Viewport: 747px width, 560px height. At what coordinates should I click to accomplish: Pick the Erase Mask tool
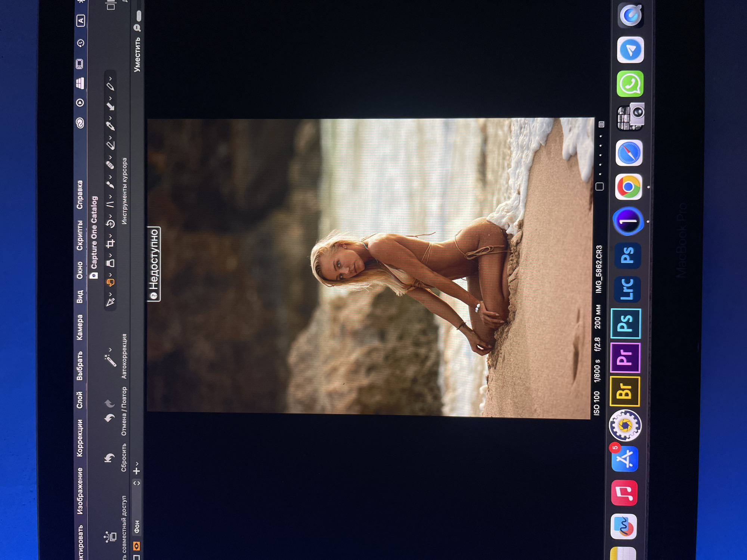(110, 145)
